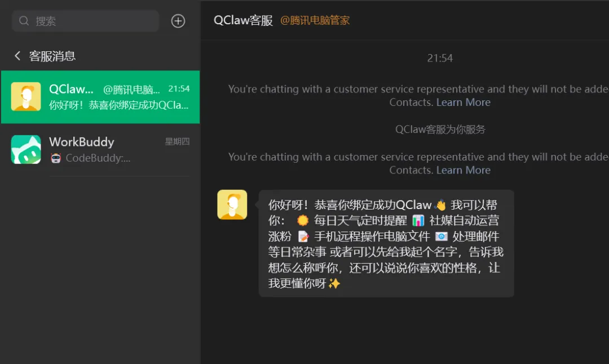Open the WorkBuddy conversation
This screenshot has height=364, width=609.
[x=100, y=150]
